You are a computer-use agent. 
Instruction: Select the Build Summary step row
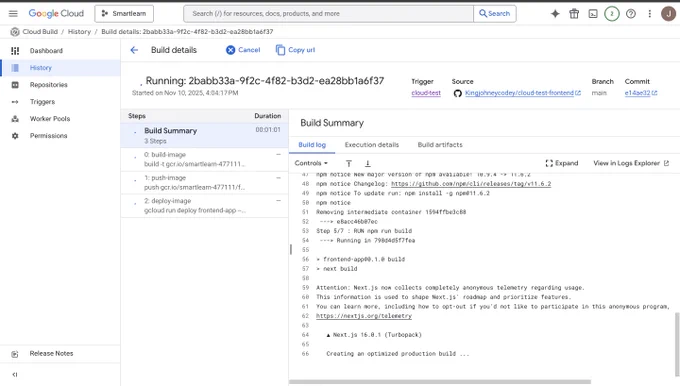[x=204, y=135]
